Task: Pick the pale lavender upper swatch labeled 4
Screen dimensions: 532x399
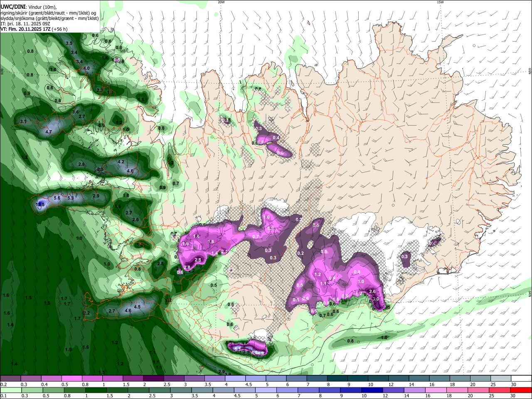Action: point(234,379)
